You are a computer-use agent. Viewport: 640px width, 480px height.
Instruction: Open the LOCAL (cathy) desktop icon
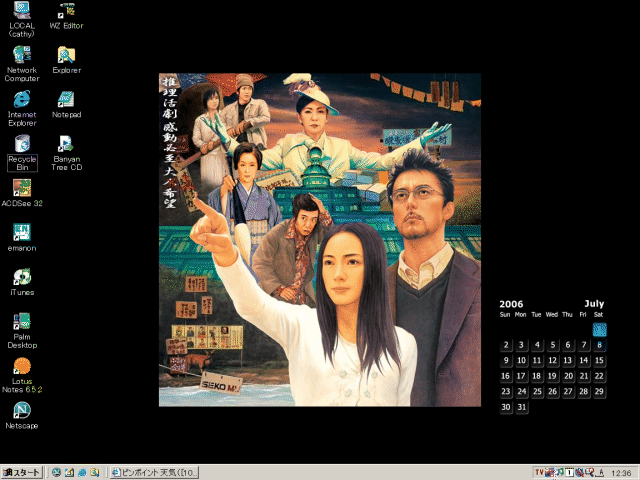coord(22,11)
